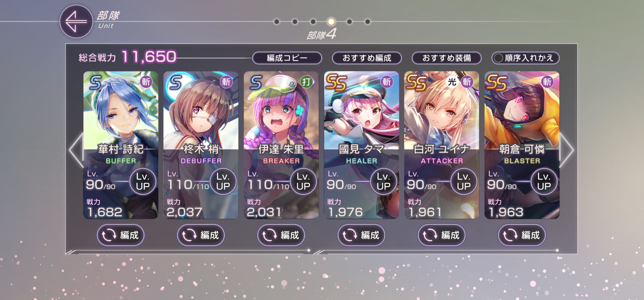
Task: Select the last unit page dot
Action: tap(368, 22)
